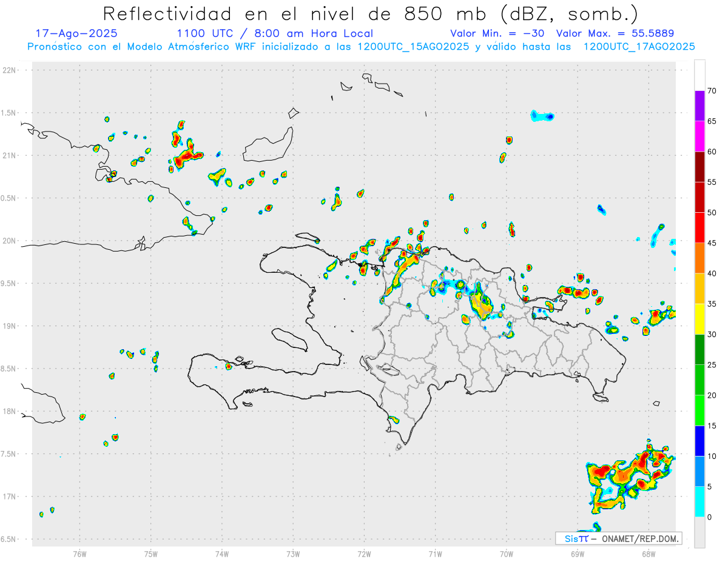728x562 pixels.
Task: Select the '70W' longitude label
Action: coord(507,554)
